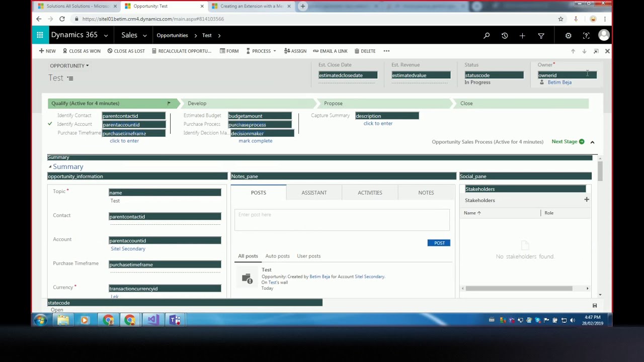Screen dimensions: 644x362
Task: Show All posts filter
Action: coord(248,256)
